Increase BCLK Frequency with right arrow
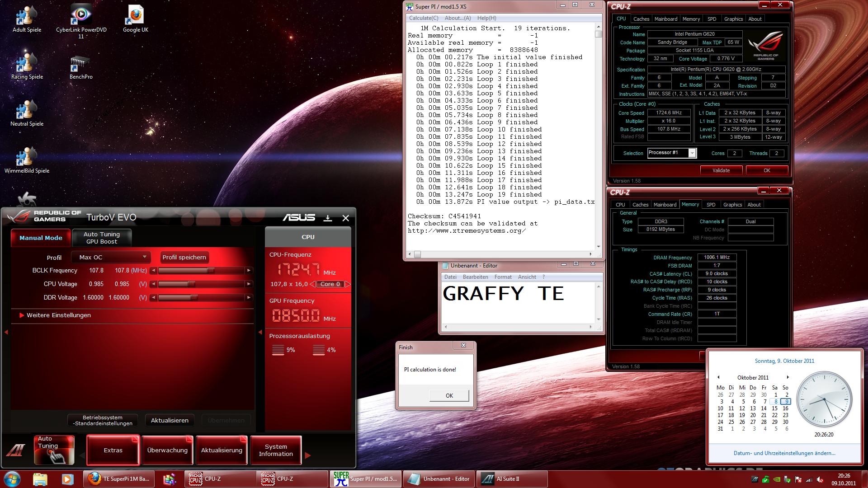868x488 pixels. point(249,271)
